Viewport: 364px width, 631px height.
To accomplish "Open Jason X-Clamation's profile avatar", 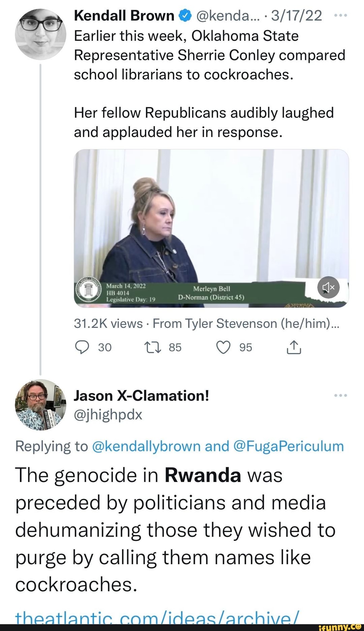I will tap(40, 405).
